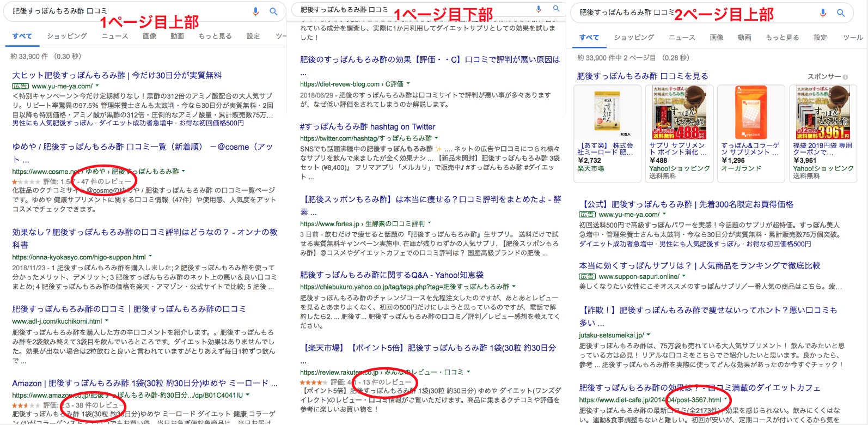Click the magnifier search icon in the right search bar

point(841,13)
